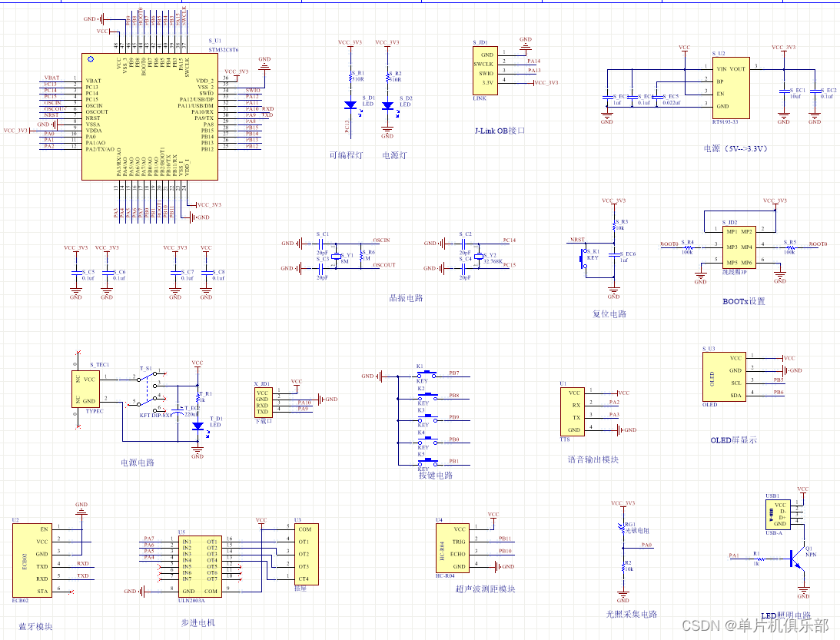840x640 pixels.
Task: Click the "OLED屏显示" label
Action: point(734,440)
